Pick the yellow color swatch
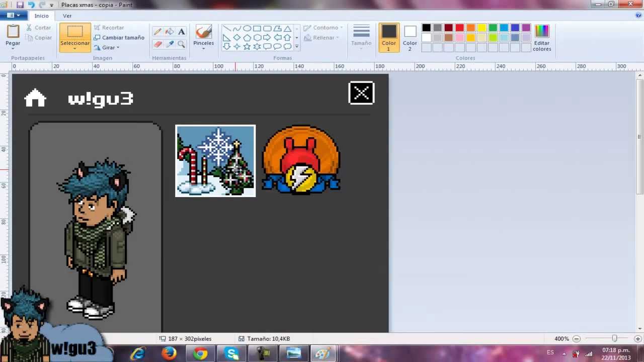The image size is (644, 362). (482, 28)
